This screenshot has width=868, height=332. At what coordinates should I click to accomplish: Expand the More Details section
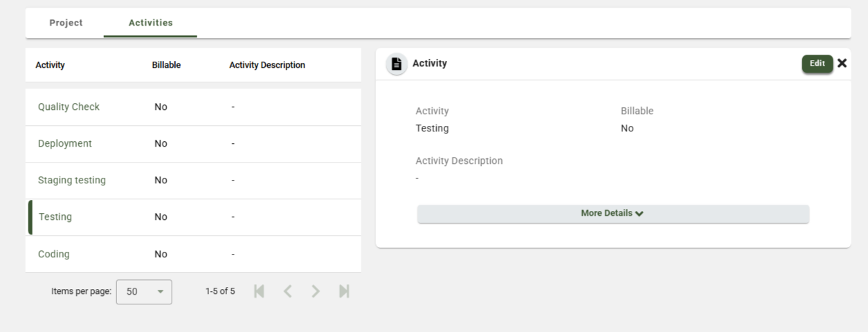pyautogui.click(x=613, y=214)
